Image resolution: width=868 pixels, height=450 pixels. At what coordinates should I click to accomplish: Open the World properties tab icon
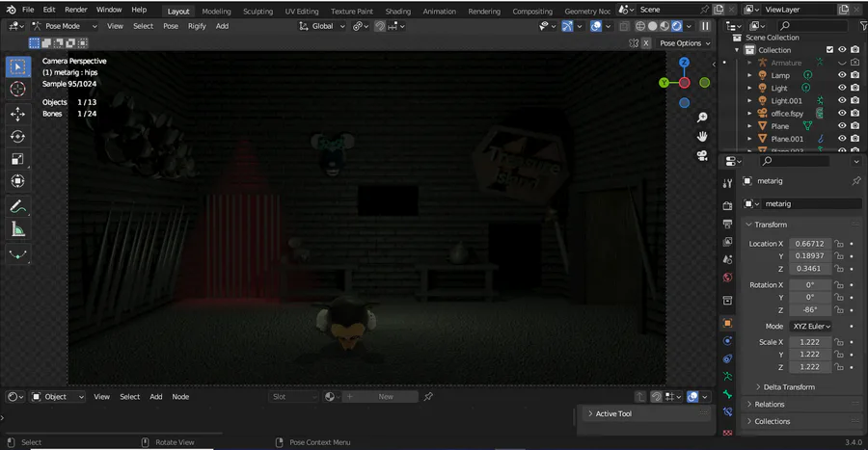point(727,278)
